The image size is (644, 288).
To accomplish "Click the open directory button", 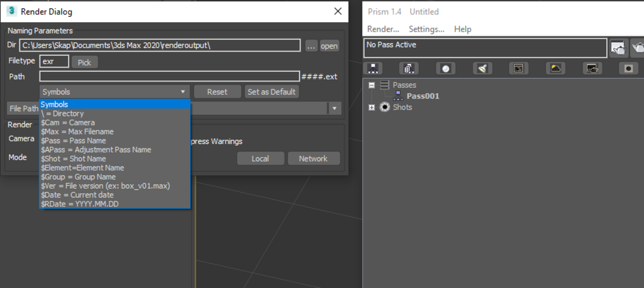I will click(329, 46).
